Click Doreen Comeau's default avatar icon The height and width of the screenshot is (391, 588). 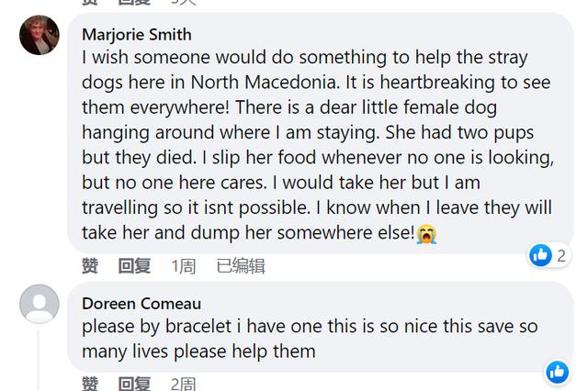tap(40, 304)
